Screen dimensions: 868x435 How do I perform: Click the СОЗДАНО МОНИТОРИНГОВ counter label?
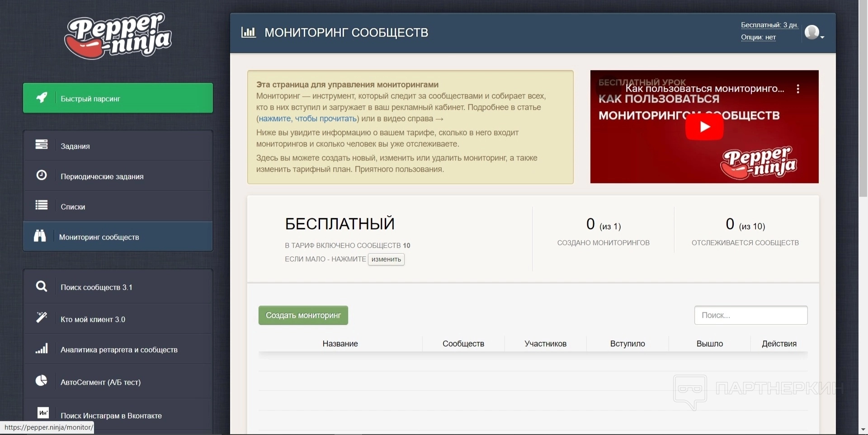[604, 243]
